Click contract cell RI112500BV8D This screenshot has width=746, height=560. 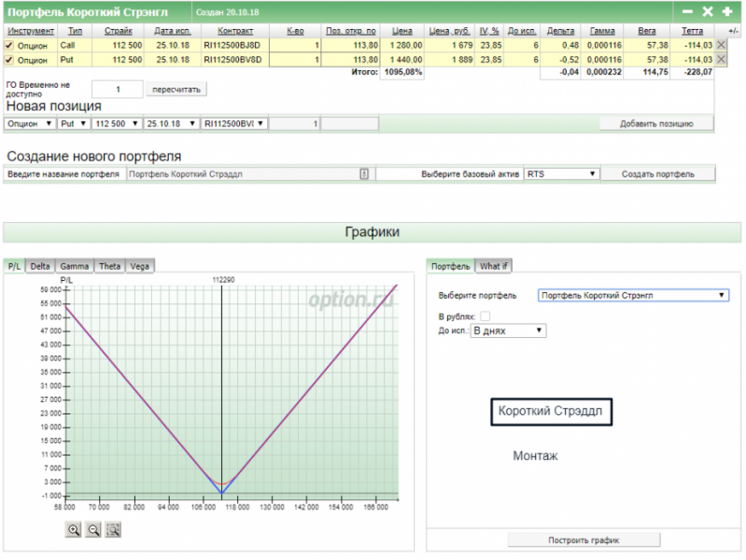[232, 60]
